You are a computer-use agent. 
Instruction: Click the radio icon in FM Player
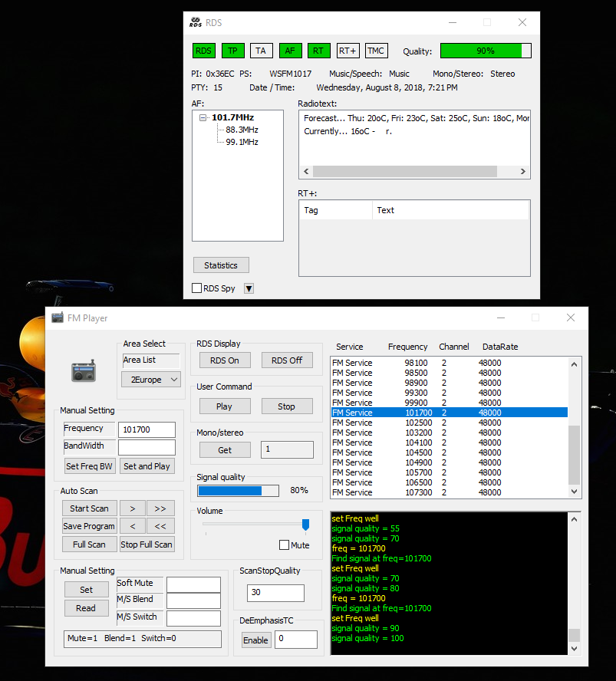coord(83,372)
